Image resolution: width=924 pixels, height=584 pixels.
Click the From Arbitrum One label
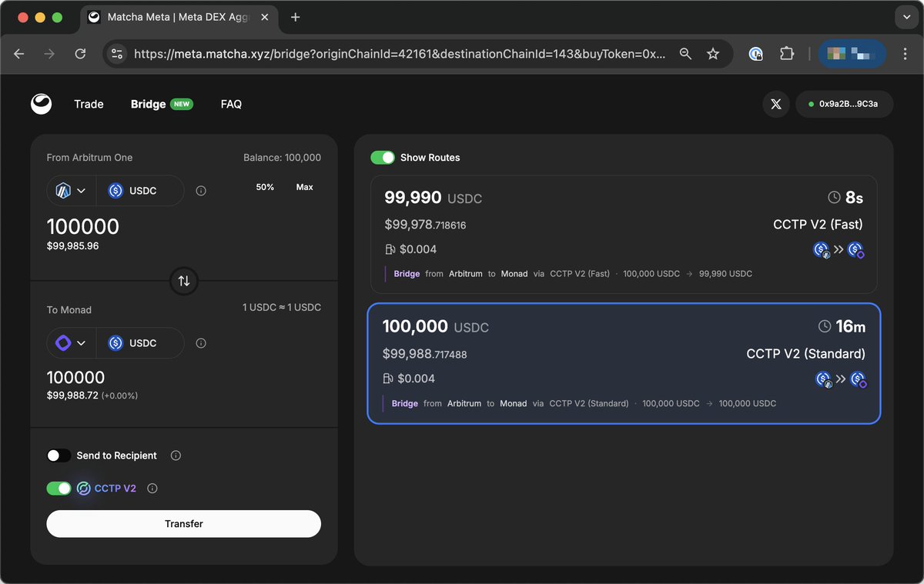(89, 157)
